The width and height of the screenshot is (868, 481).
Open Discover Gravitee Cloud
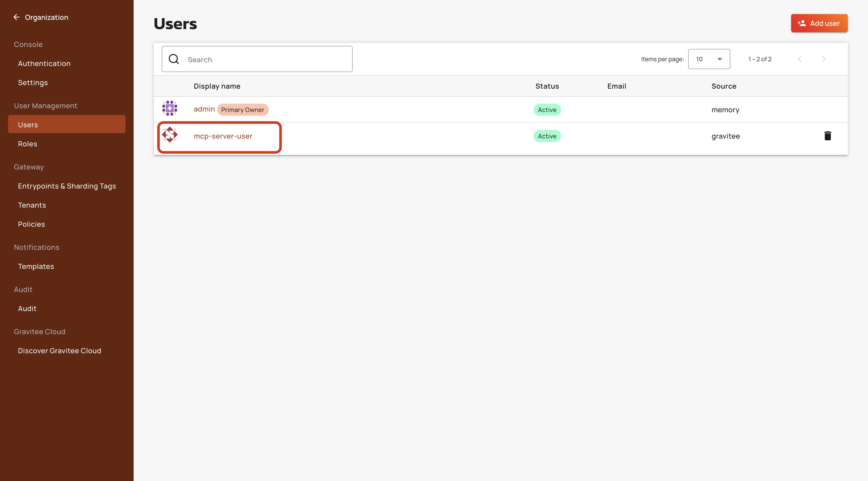click(x=60, y=351)
